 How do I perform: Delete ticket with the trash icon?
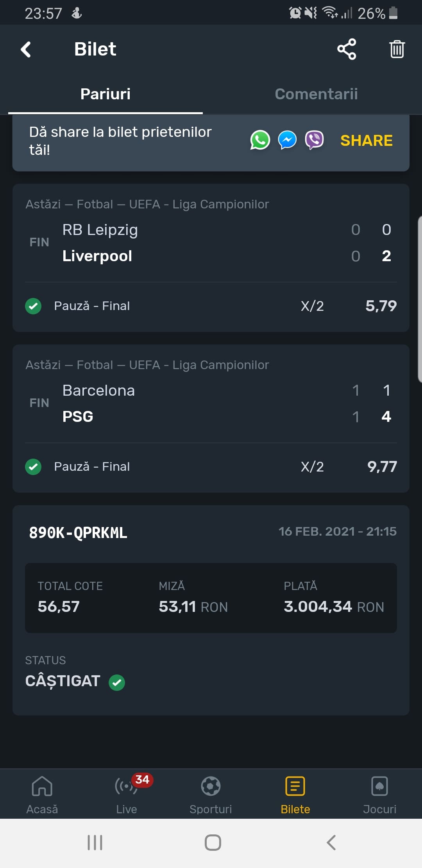pos(397,49)
